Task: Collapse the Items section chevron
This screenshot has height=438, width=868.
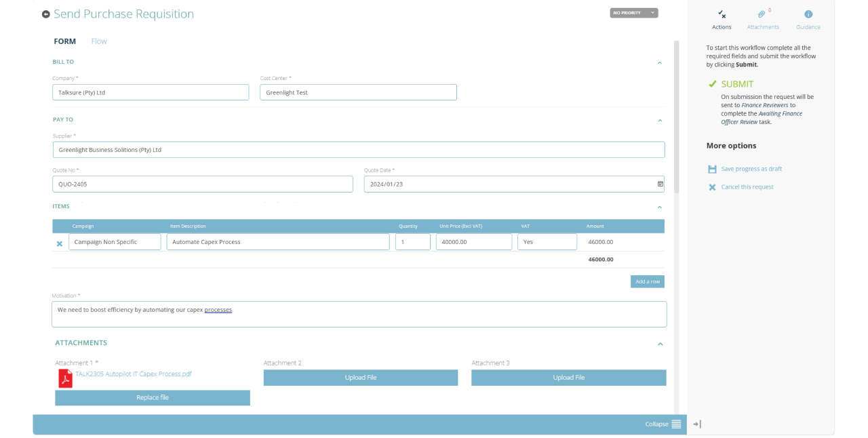Action: click(x=659, y=207)
